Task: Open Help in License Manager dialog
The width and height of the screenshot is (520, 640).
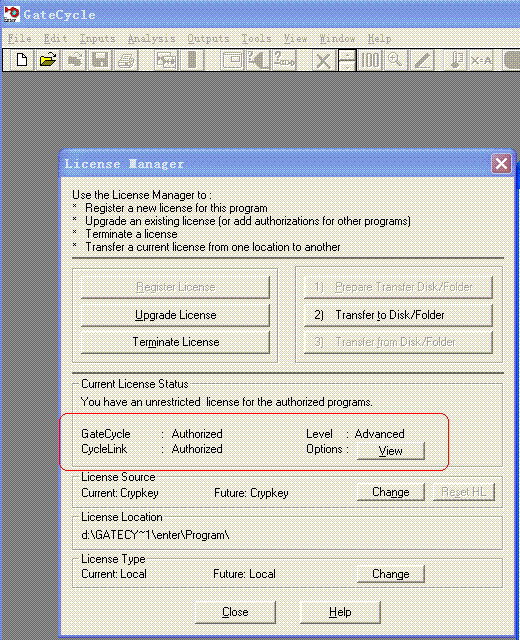Action: 340,612
